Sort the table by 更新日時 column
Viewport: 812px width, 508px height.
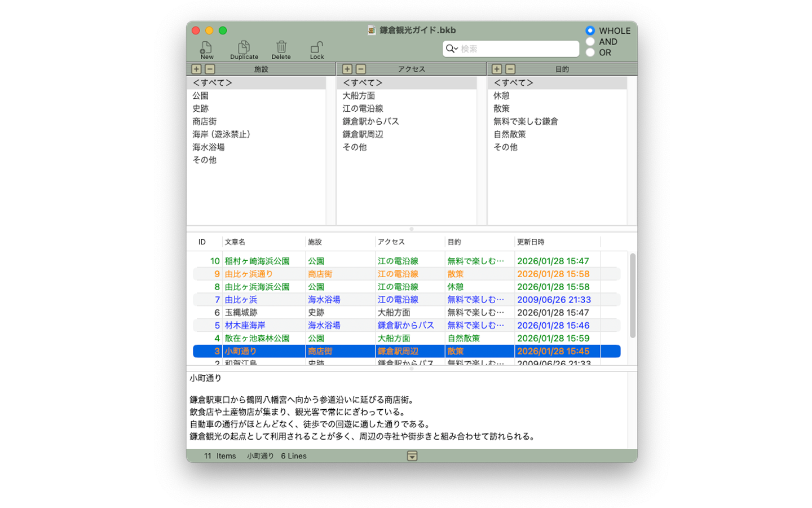click(558, 242)
